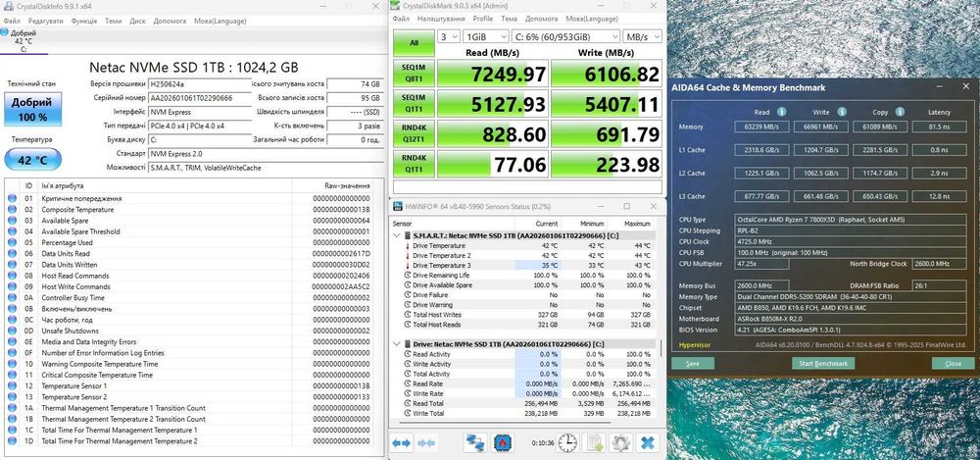Click info icon next to AIDA64 Write
Viewport: 980px width, 460px height.
point(841,112)
